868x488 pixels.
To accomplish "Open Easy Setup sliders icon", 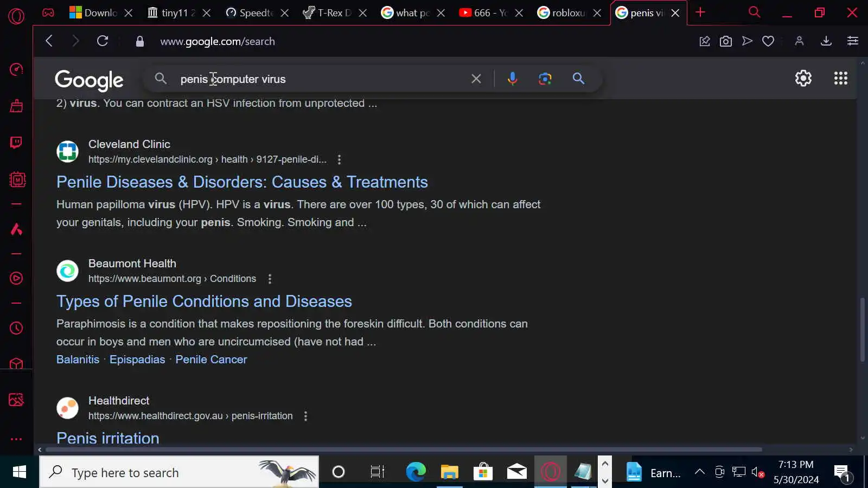I will [x=853, y=41].
